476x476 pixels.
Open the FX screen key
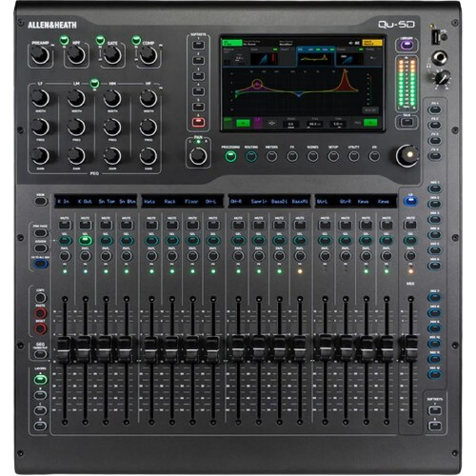[292, 156]
